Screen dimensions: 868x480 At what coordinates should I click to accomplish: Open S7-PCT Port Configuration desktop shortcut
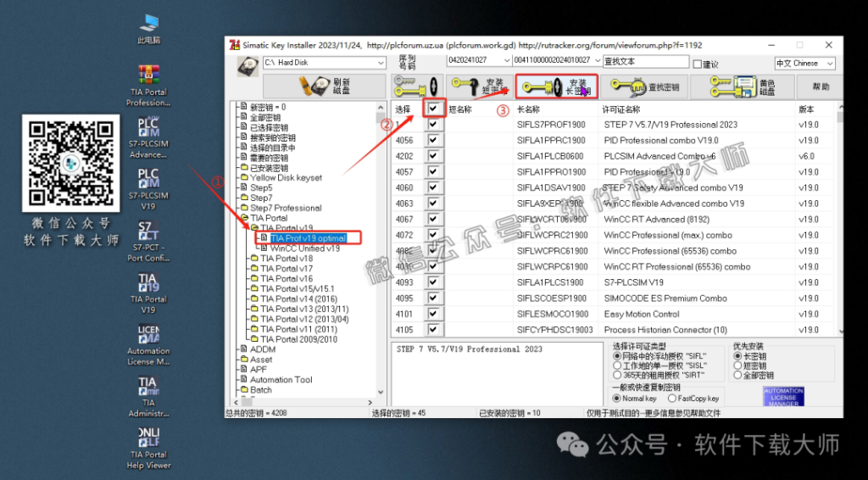coord(148,242)
